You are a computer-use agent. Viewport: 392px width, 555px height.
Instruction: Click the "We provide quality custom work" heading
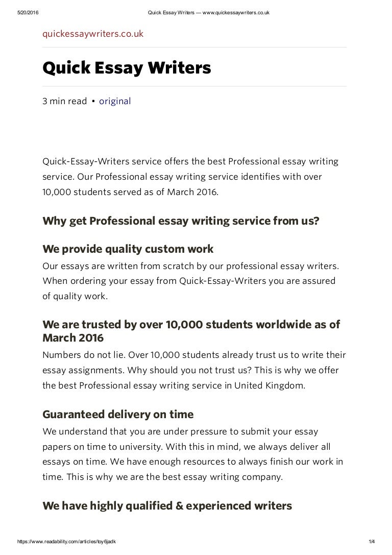[128, 249]
